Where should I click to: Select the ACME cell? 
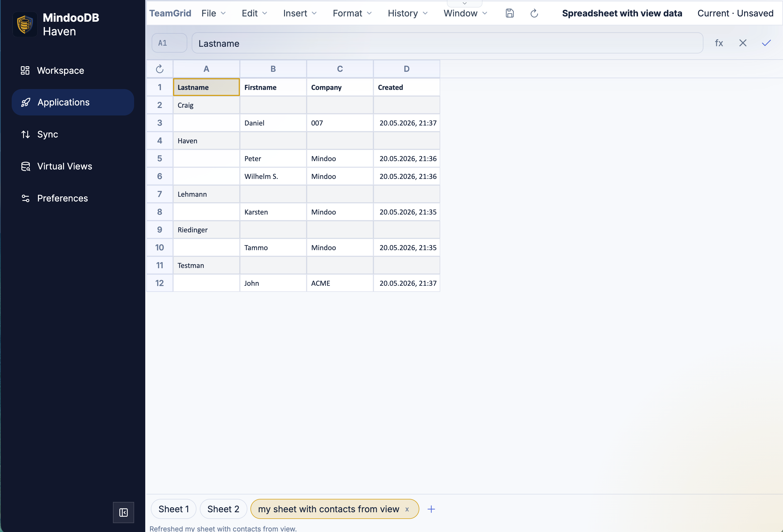(340, 283)
